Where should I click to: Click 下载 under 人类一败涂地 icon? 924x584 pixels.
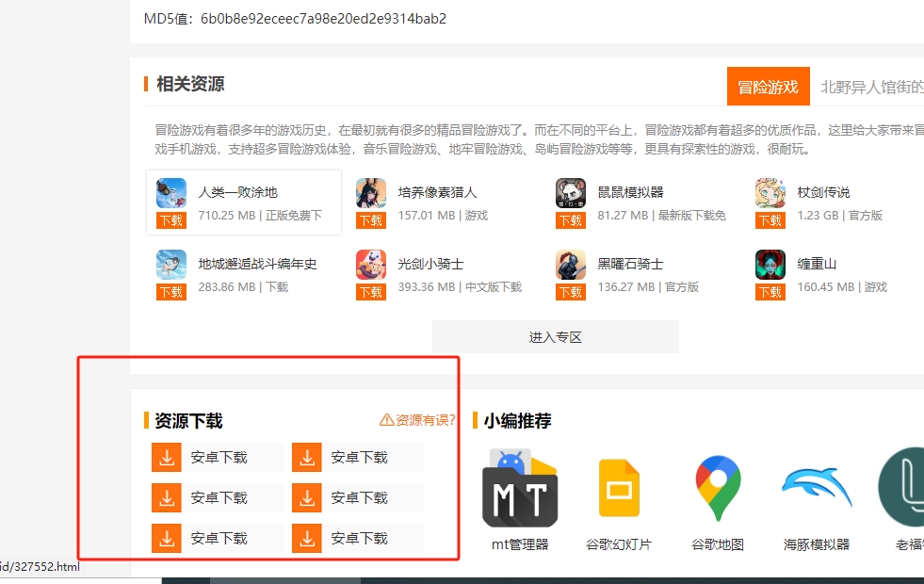[170, 220]
